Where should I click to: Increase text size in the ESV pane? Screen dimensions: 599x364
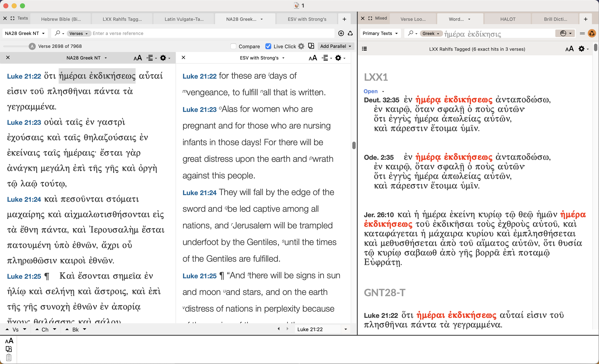313,58
